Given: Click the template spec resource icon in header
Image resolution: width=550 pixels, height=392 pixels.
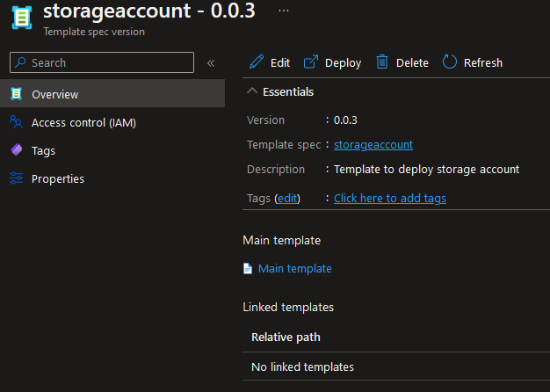Looking at the screenshot, I should 22,18.
